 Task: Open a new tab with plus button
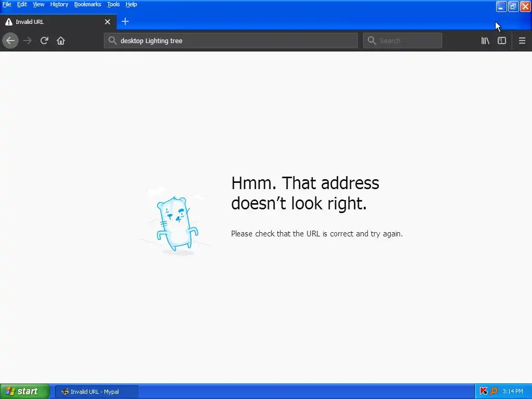(x=125, y=21)
